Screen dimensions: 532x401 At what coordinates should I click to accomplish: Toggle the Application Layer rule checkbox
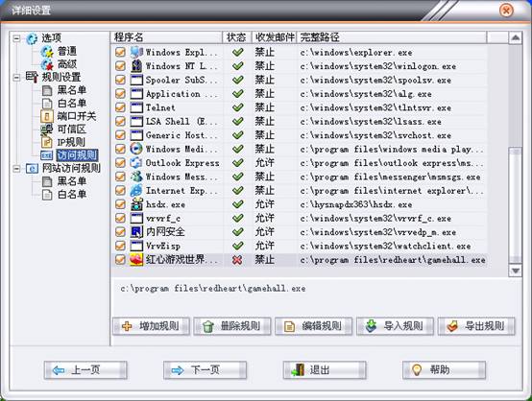120,94
